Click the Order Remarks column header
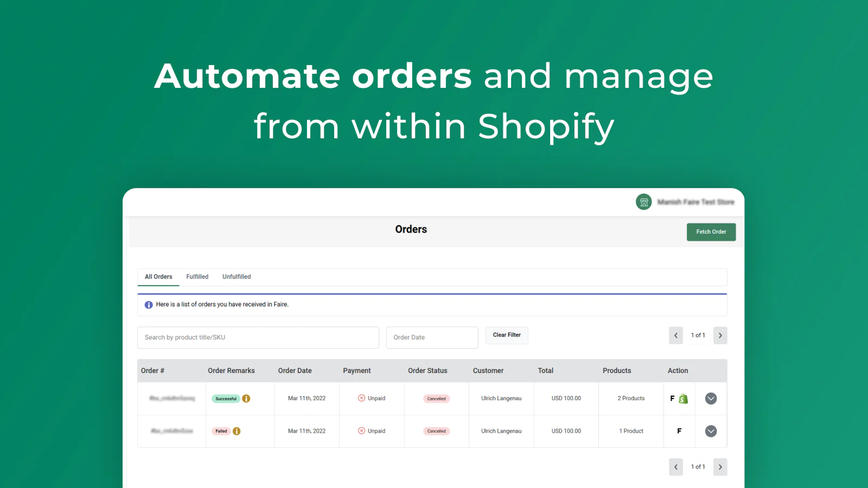 tap(231, 371)
